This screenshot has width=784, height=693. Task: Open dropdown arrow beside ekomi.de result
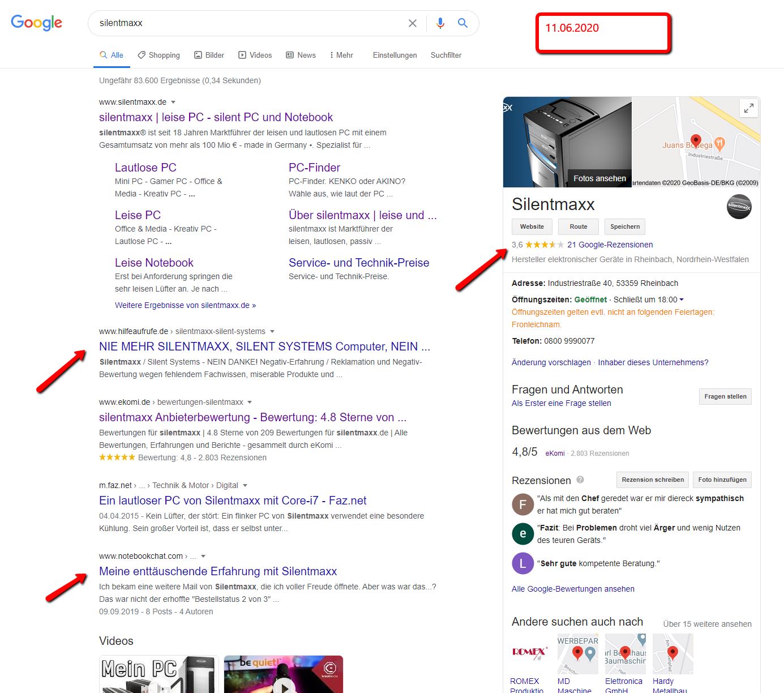coord(250,403)
